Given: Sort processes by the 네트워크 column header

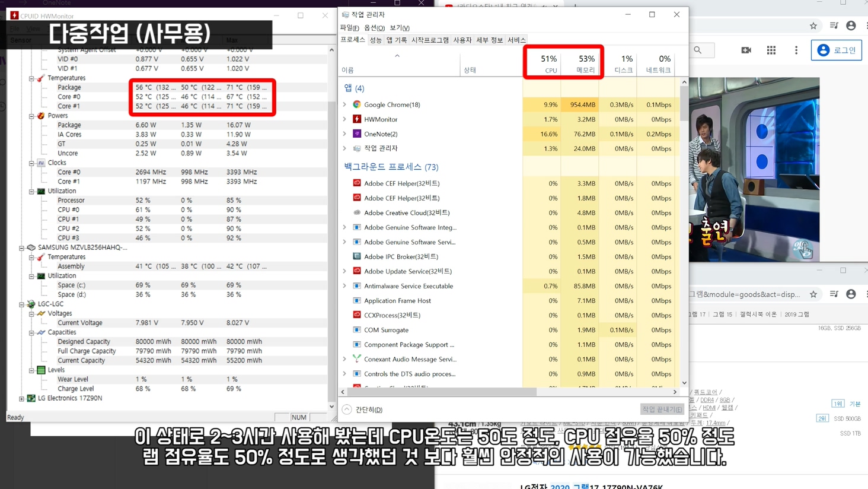Looking at the screenshot, I should tap(656, 63).
